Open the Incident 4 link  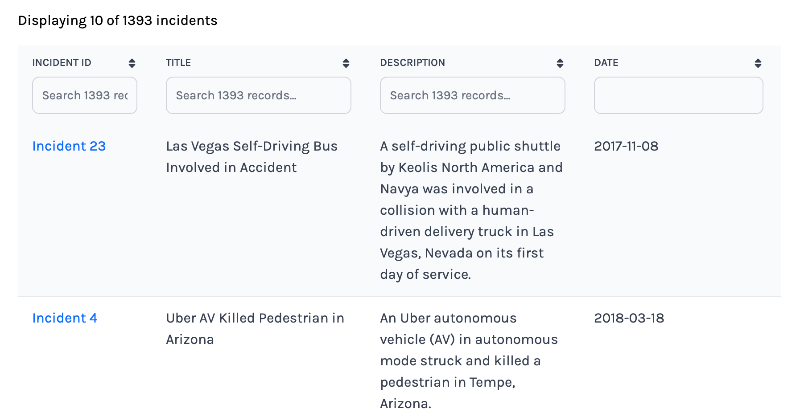click(x=65, y=318)
